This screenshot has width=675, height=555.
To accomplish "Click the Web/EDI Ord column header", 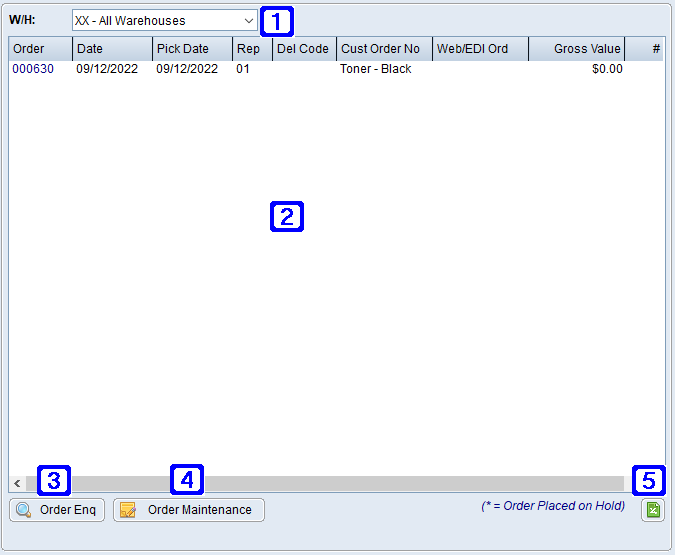I will tap(480, 49).
